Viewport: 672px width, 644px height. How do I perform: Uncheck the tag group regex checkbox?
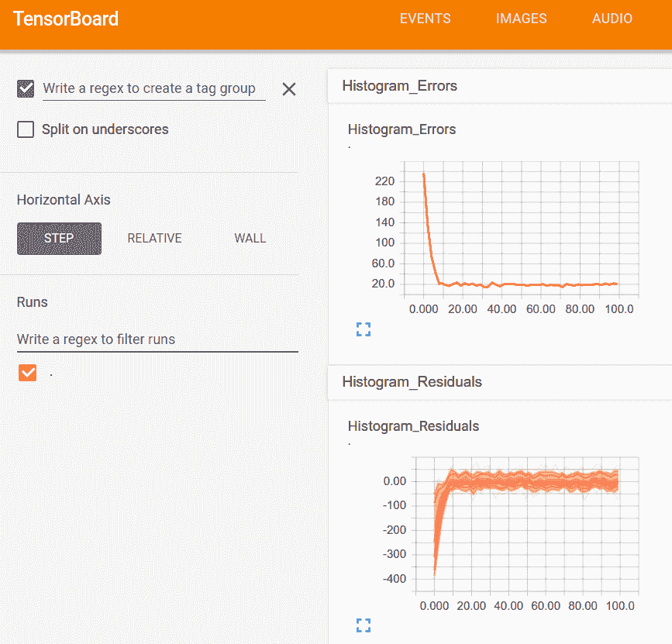[26, 88]
